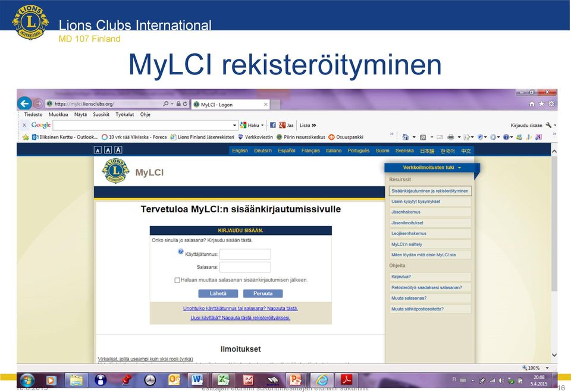Open the Ohje menu
The image size is (571, 392).
click(145, 114)
